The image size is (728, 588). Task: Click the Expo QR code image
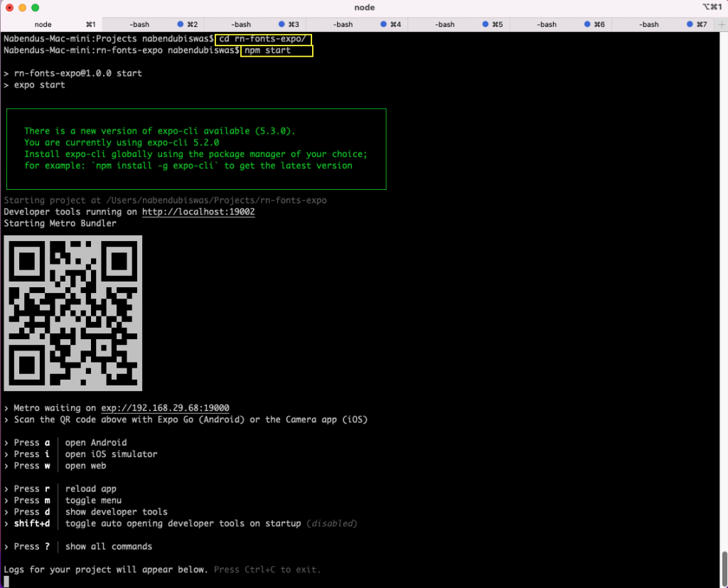(x=73, y=313)
